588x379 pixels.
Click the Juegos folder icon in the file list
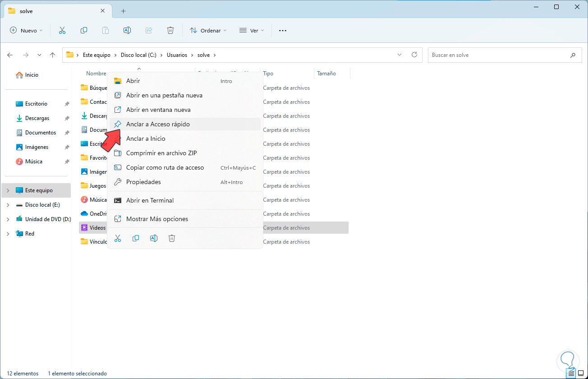pos(84,186)
